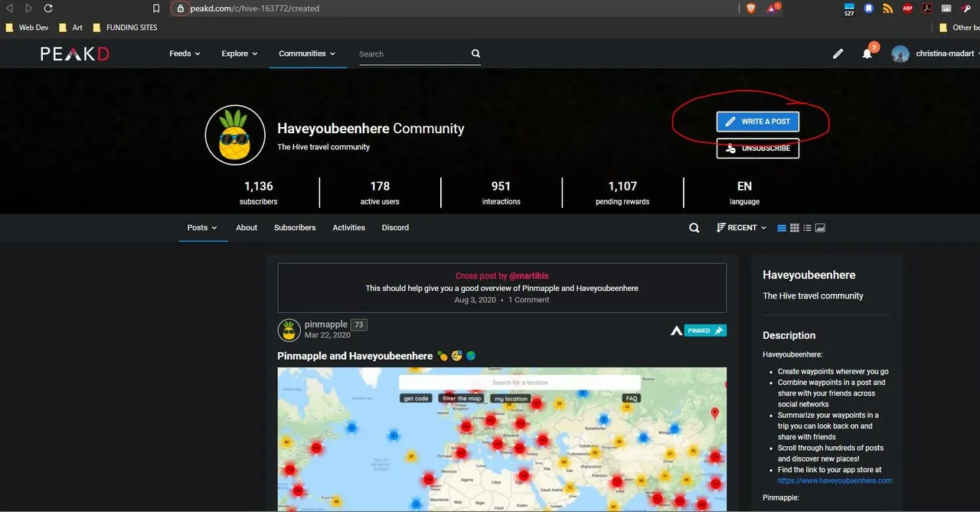The width and height of the screenshot is (980, 512).
Task: Open community post search magnifier icon
Action: [x=694, y=227]
